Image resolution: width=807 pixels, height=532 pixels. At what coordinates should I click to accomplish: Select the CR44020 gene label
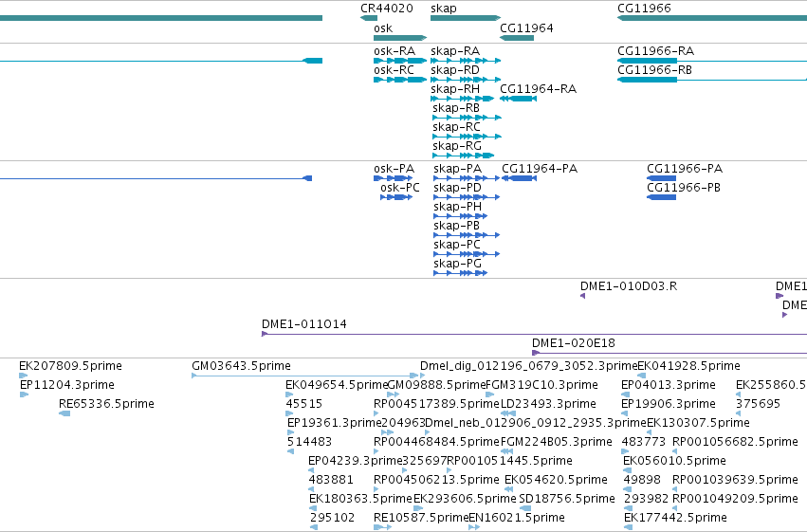point(387,9)
